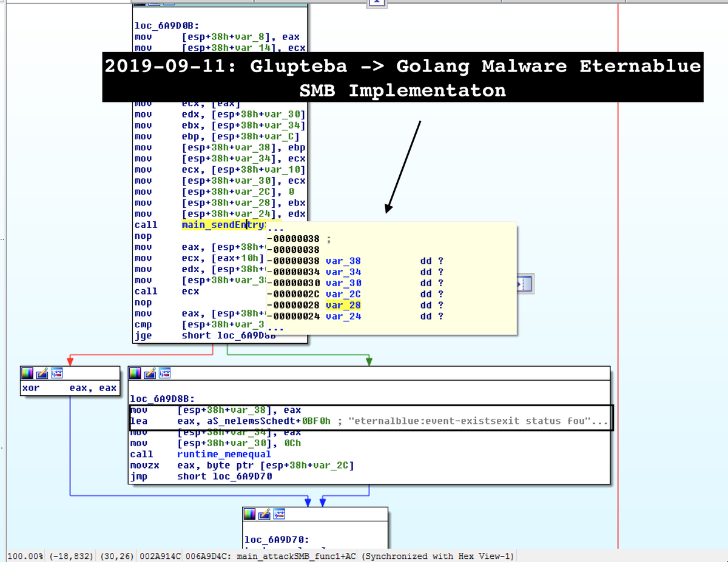Click 'jmp short loc_6A9D70' instruction
728x562 pixels.
[201, 477]
